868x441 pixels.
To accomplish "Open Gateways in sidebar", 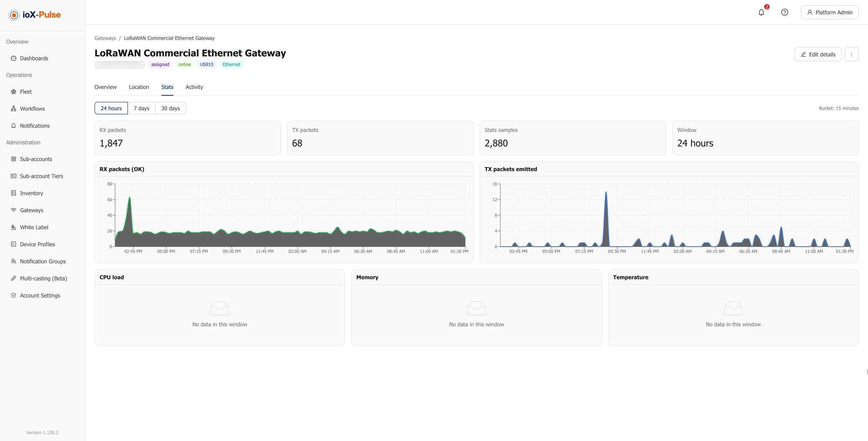I will [32, 210].
